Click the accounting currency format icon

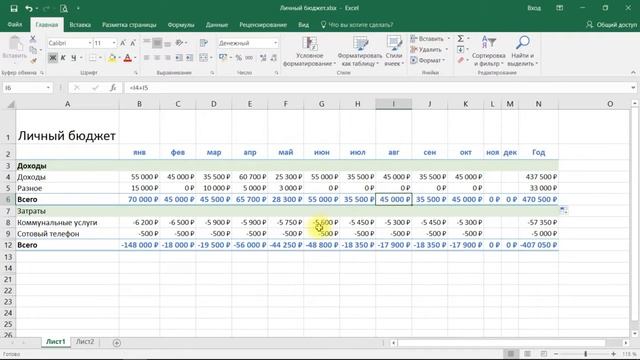[223, 58]
